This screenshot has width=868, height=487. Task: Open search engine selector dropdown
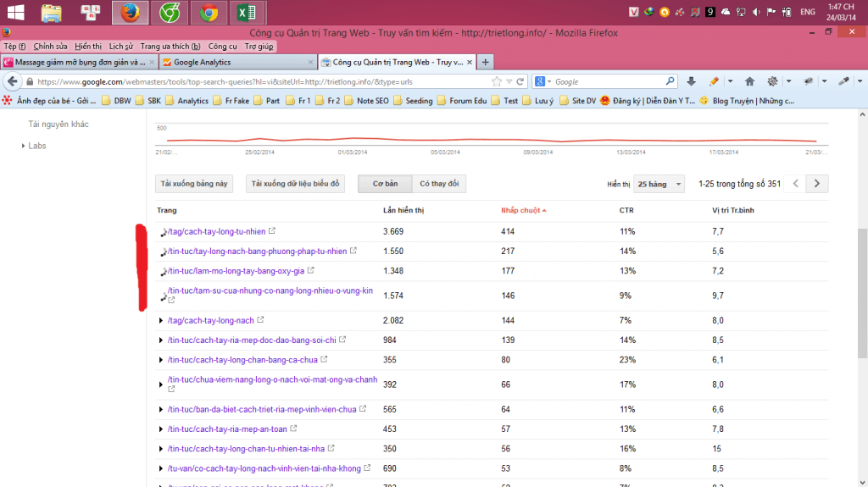[543, 81]
